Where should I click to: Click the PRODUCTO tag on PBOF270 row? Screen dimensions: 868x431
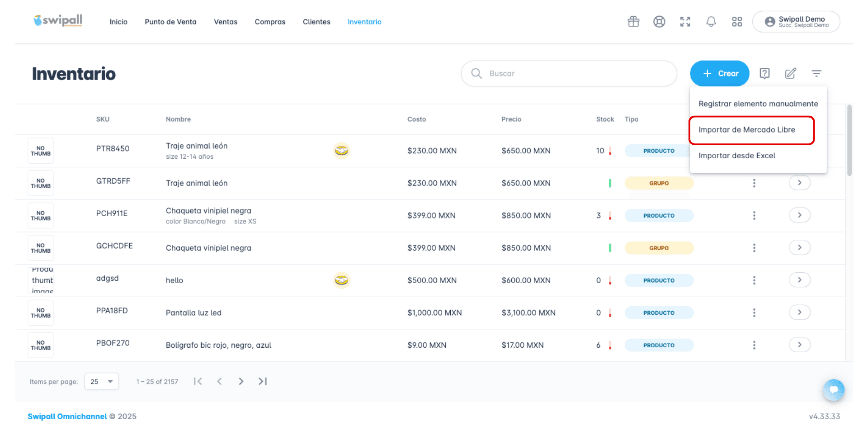tap(659, 345)
